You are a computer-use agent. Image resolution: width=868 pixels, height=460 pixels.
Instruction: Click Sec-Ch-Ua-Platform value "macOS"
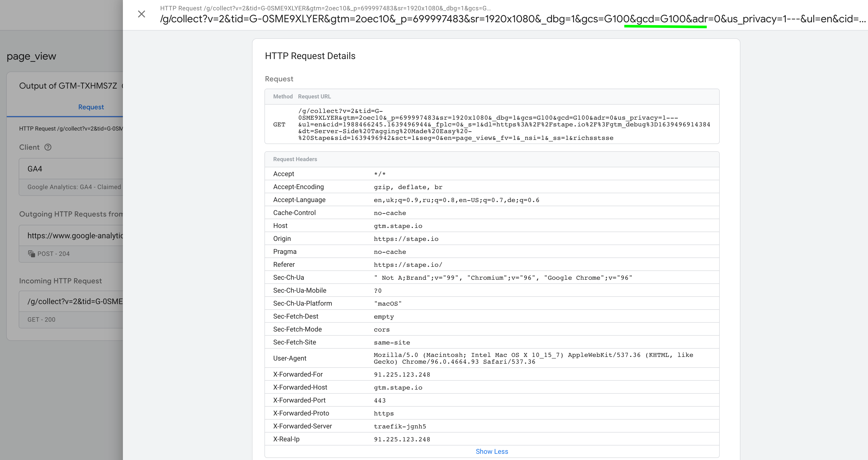tap(388, 303)
